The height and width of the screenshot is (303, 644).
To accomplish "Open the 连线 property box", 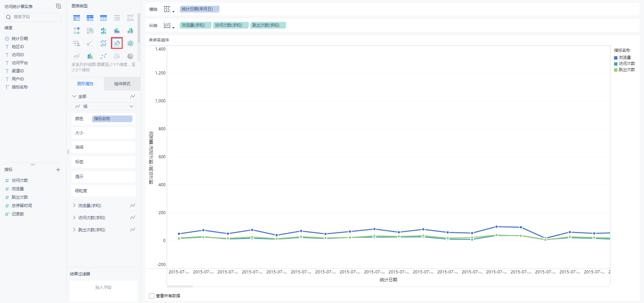I will tap(104, 147).
